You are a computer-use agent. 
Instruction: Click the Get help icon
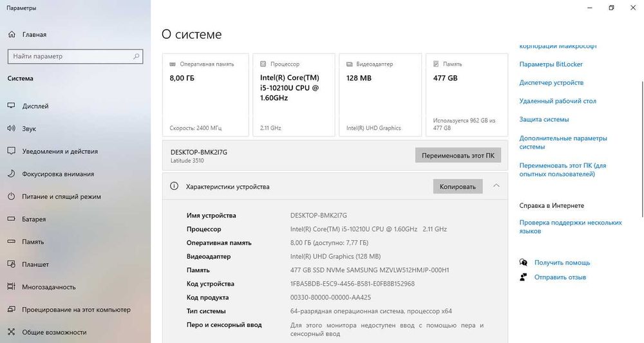(524, 263)
